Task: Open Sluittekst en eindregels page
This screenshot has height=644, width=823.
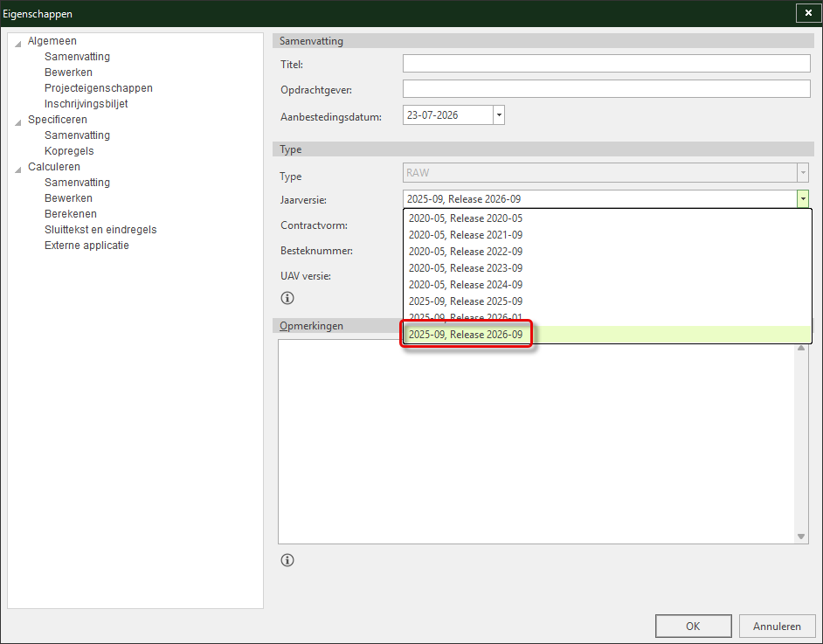Action: tap(100, 230)
